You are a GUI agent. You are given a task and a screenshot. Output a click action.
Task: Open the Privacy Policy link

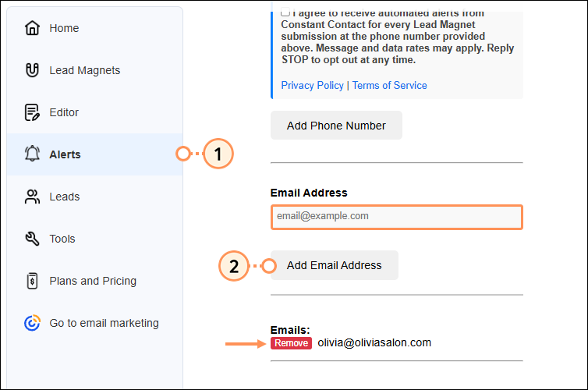tap(312, 86)
